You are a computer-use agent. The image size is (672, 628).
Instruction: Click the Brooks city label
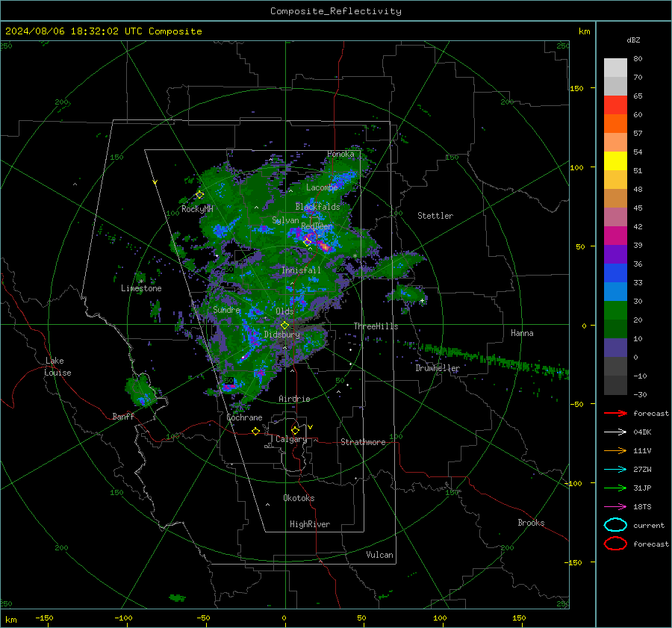[x=531, y=523]
